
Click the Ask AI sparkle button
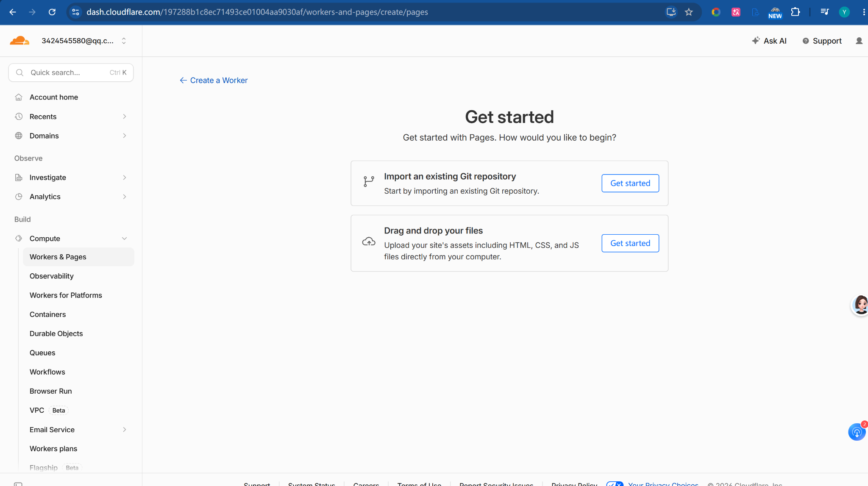click(769, 41)
